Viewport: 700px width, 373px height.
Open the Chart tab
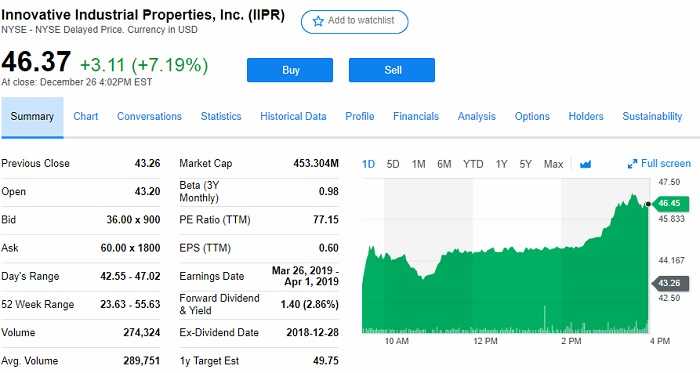[86, 116]
